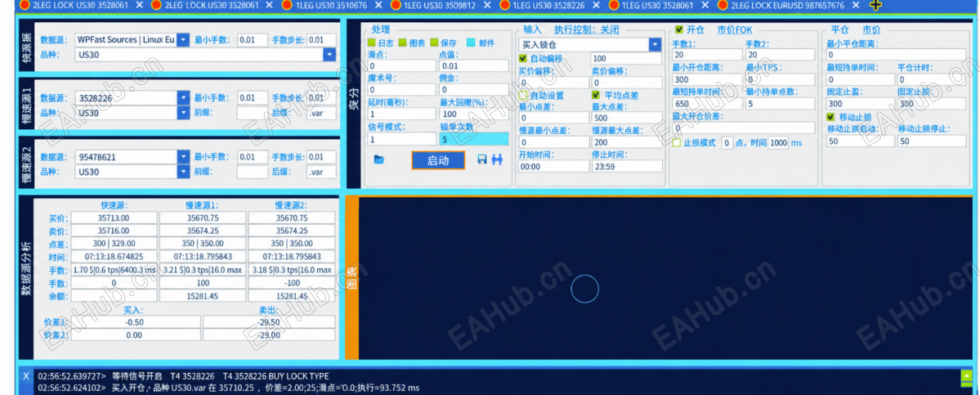
Task: Expand slow source 1 US30 symbol dropdown
Action: (x=183, y=113)
